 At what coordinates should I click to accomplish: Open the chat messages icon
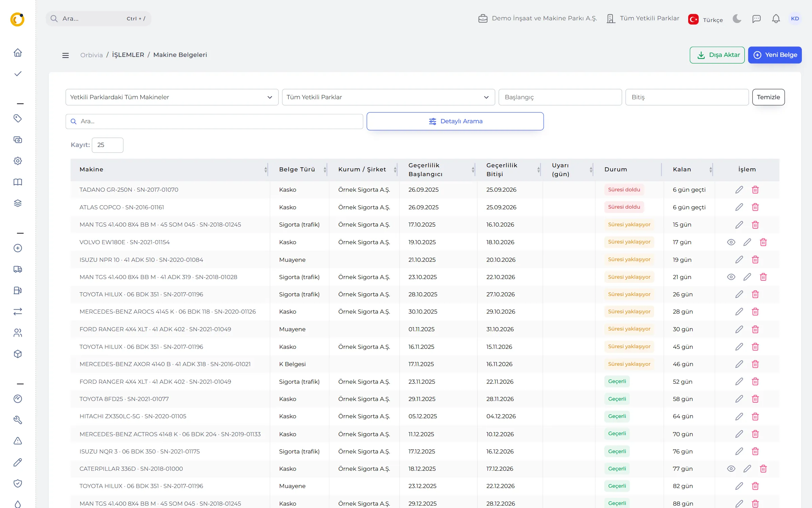point(756,19)
